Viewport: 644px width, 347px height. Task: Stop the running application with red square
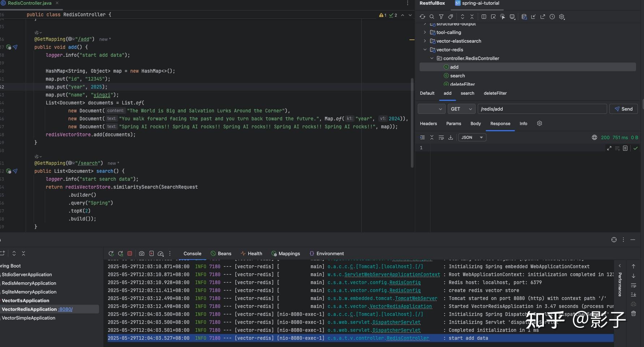[x=130, y=253]
